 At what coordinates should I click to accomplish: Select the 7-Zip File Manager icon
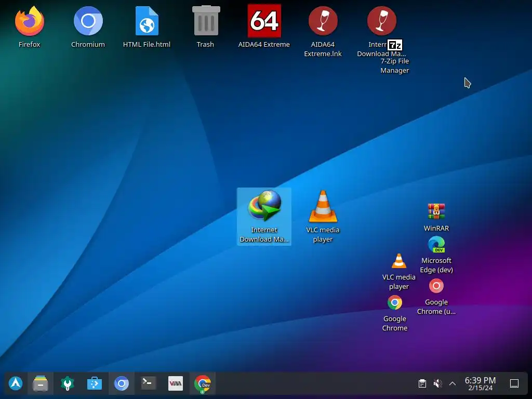tap(395, 45)
